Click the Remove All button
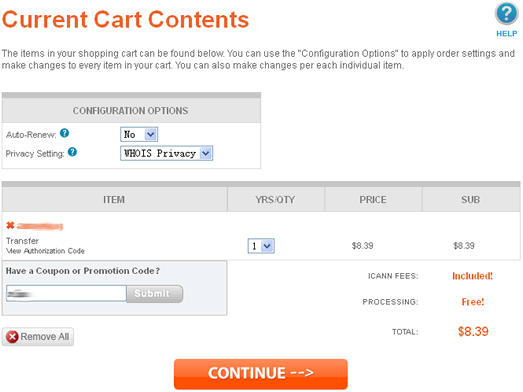Screen dimensions: 523x392 [x=38, y=337]
